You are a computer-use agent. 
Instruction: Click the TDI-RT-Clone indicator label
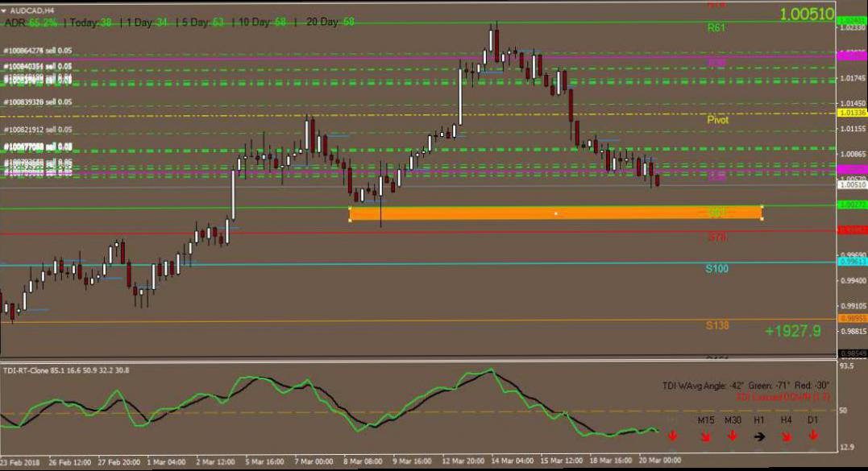(32, 370)
